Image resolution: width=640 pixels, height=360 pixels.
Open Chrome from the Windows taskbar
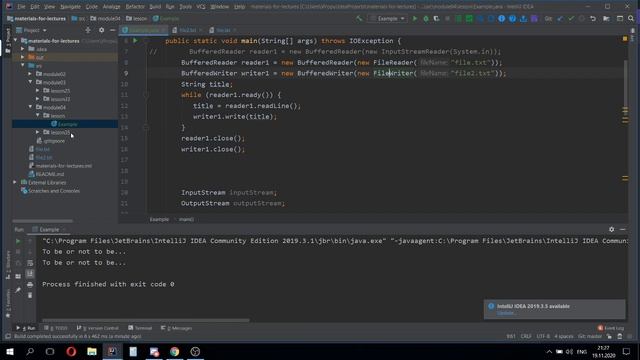click(x=175, y=351)
